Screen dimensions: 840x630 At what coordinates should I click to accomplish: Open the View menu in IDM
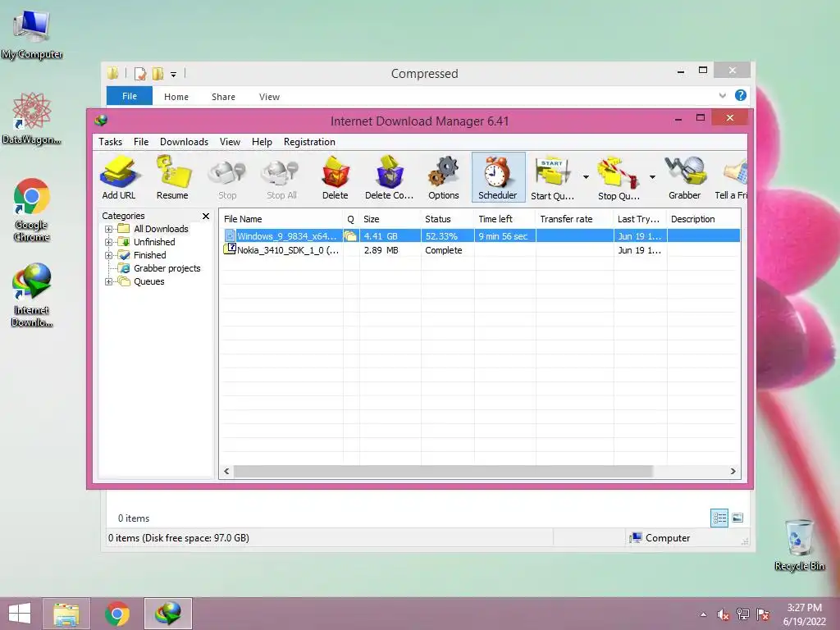(230, 142)
